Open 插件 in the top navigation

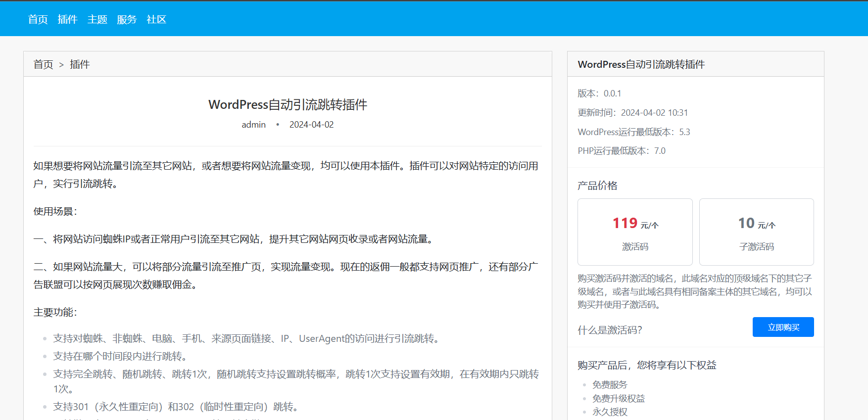(x=67, y=19)
